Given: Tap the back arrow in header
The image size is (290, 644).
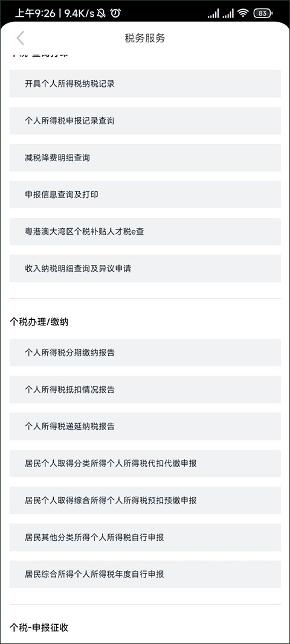Looking at the screenshot, I should click(21, 38).
